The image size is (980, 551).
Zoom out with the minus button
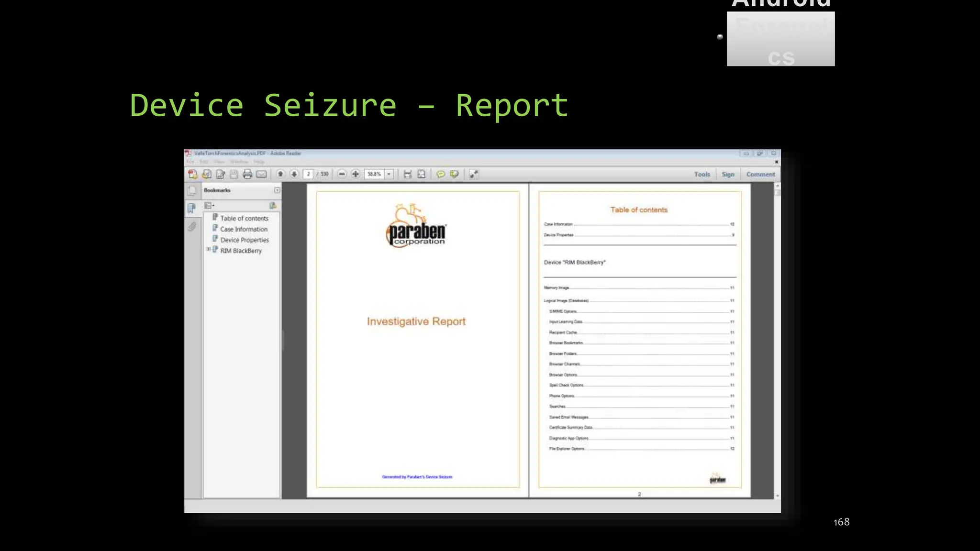(342, 174)
